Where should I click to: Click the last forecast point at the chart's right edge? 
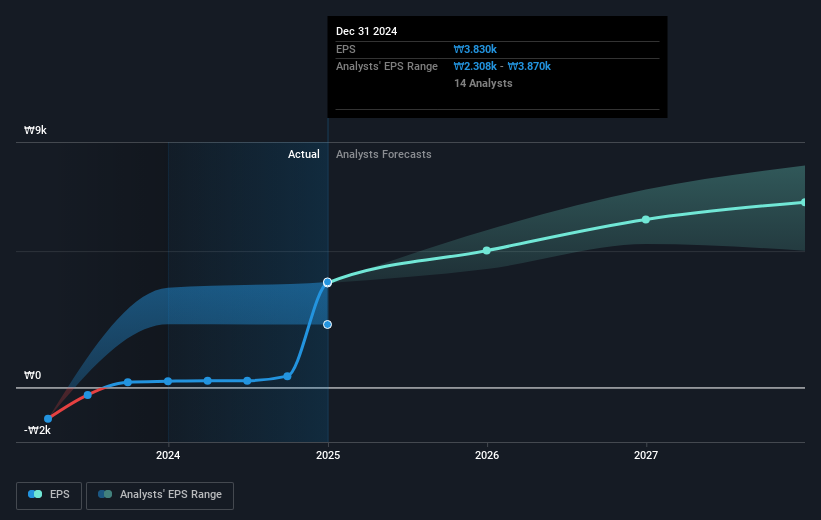803,202
